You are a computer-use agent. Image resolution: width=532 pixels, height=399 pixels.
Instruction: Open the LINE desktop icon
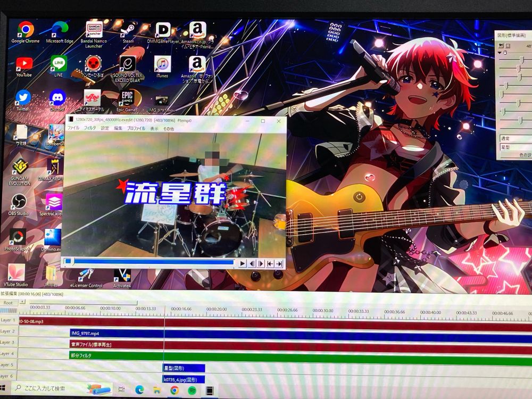tap(59, 66)
